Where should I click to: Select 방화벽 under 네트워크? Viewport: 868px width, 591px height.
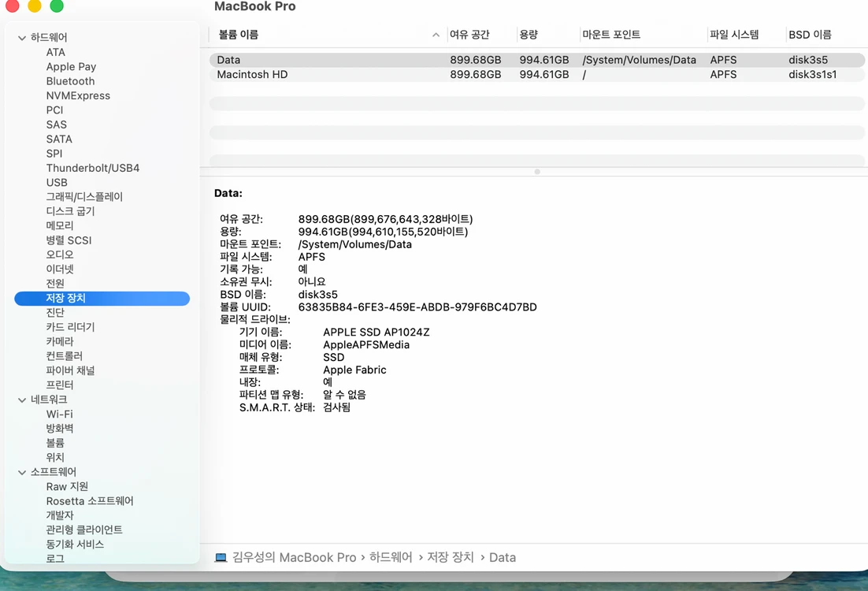coord(60,428)
